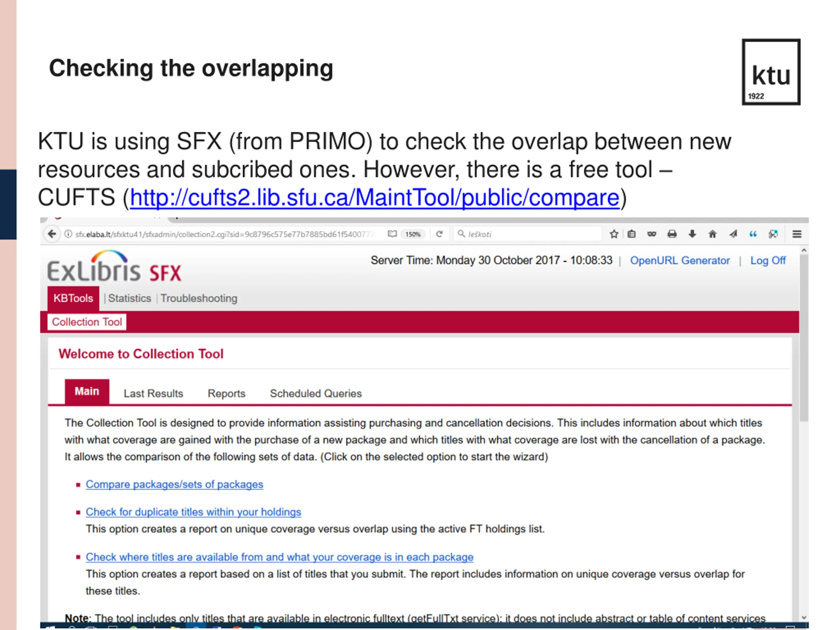Print the page using the printer icon

pyautogui.click(x=672, y=234)
